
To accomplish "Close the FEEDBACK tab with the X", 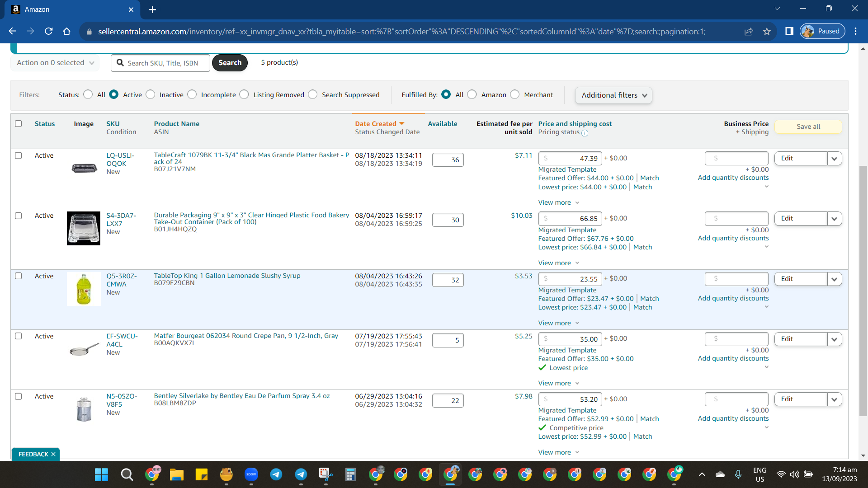I will 53,454.
